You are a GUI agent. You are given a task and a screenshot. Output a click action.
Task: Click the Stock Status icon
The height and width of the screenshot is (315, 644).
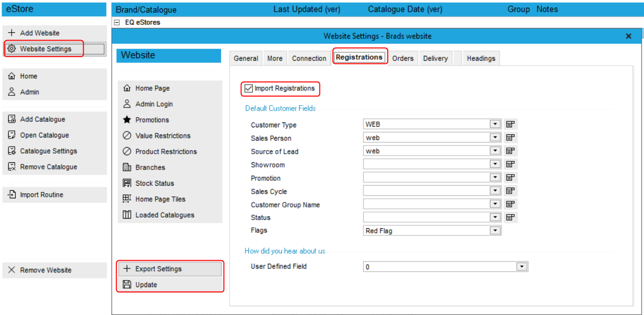click(x=128, y=183)
